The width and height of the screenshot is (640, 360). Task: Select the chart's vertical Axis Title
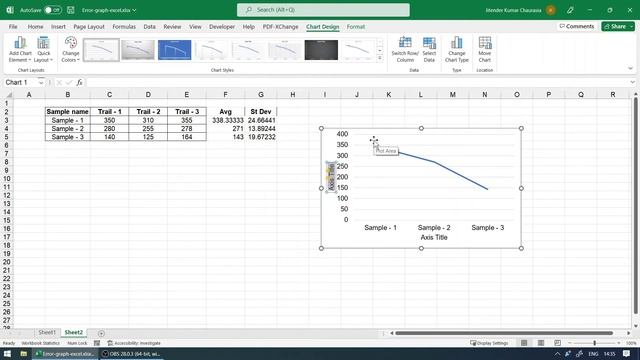331,177
